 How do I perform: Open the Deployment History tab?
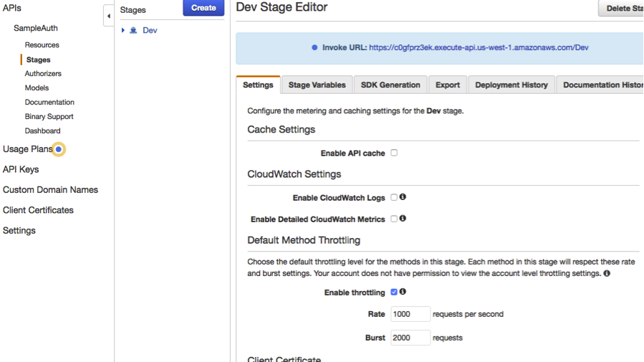tap(511, 85)
